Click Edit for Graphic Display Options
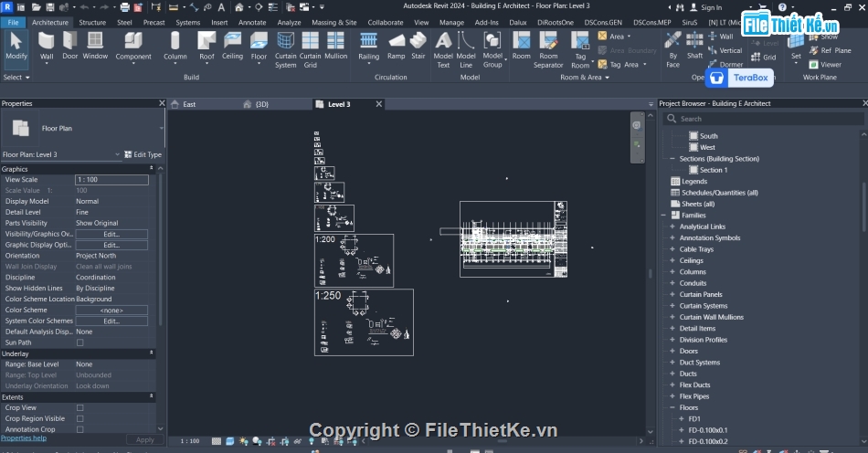 111,245
